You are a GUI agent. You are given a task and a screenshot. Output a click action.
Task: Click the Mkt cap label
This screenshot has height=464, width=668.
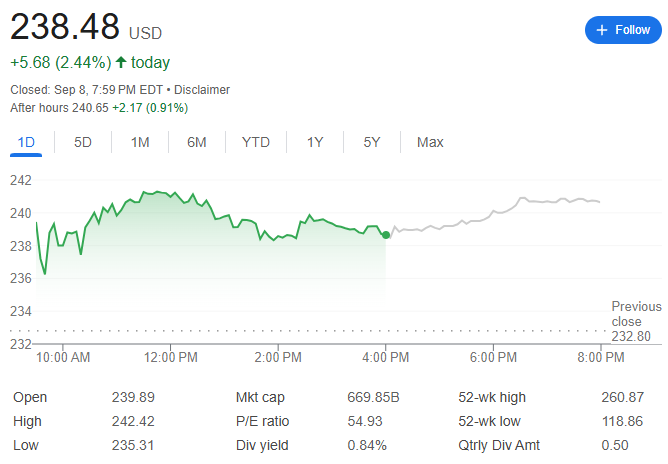click(x=261, y=397)
